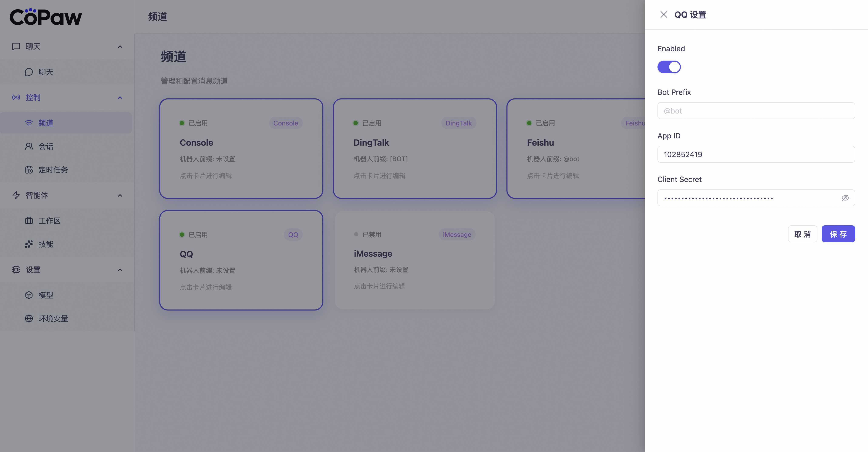Click the users icon for 会话
Screen dimensions: 868x452
[29, 146]
